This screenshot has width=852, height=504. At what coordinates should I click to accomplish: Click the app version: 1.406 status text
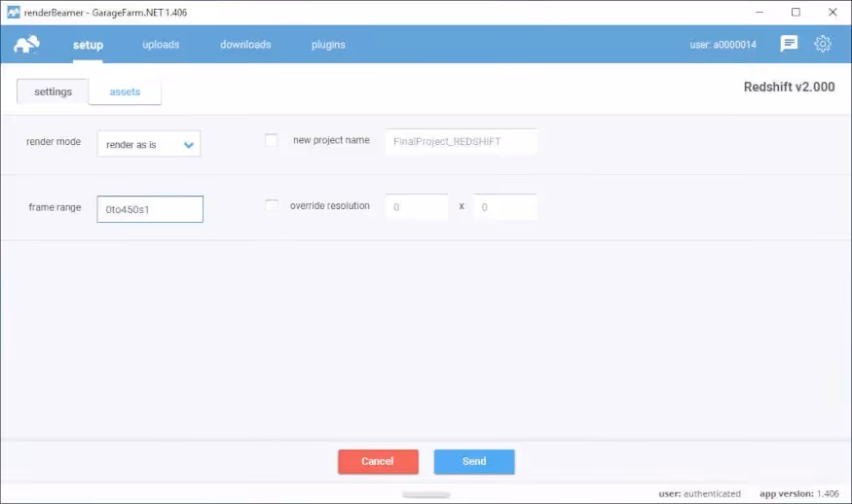[x=798, y=493]
